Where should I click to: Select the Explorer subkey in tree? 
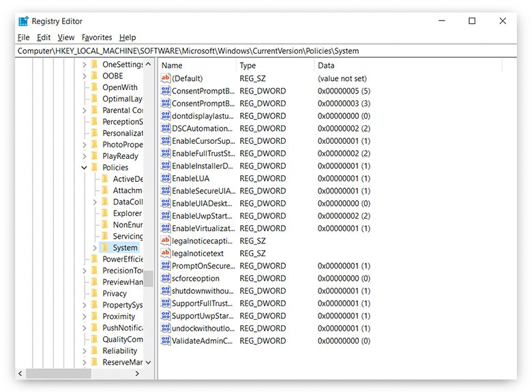pos(128,213)
